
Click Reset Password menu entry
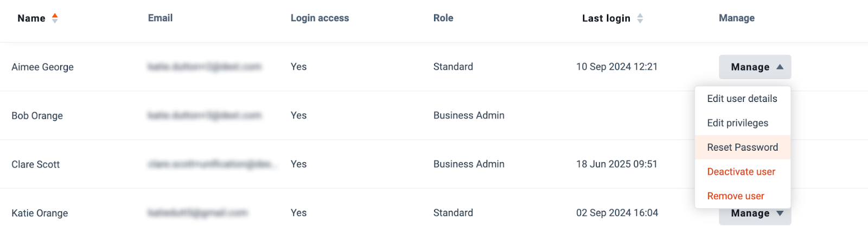click(x=743, y=147)
